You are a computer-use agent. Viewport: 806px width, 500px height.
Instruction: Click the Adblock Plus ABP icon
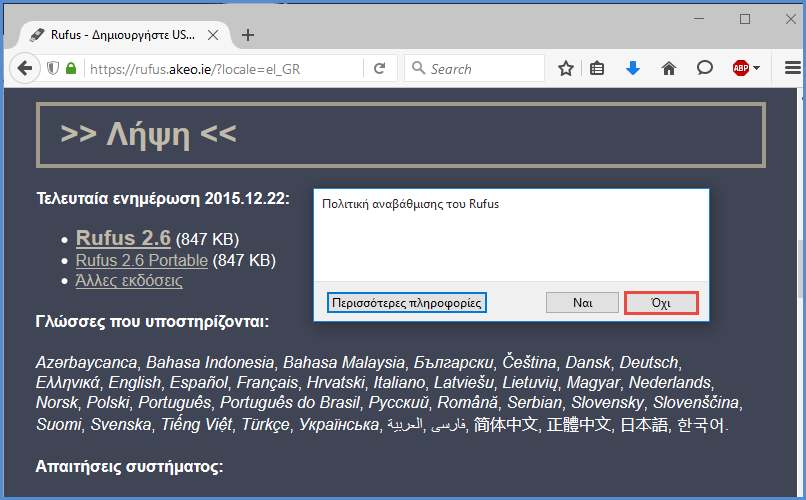tap(741, 68)
